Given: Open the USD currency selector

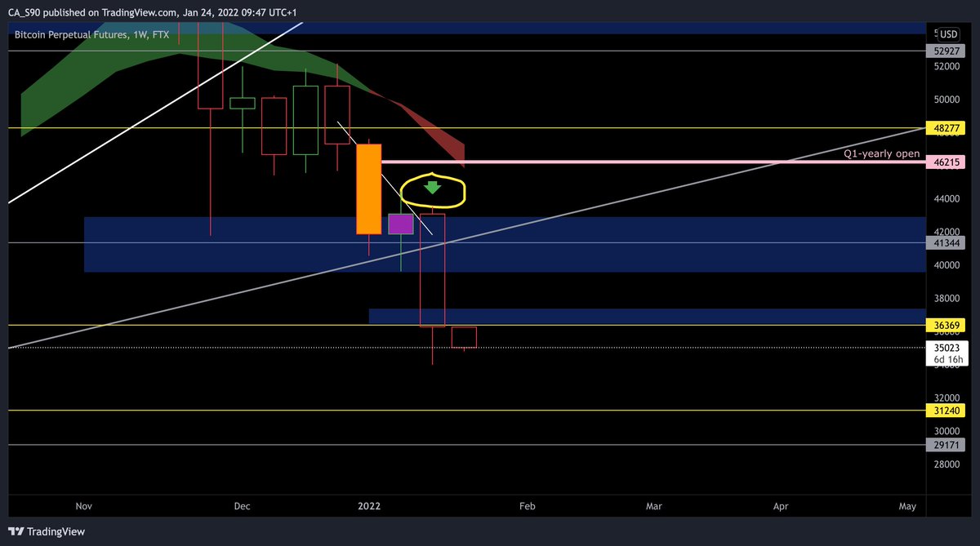Looking at the screenshot, I should [948, 33].
